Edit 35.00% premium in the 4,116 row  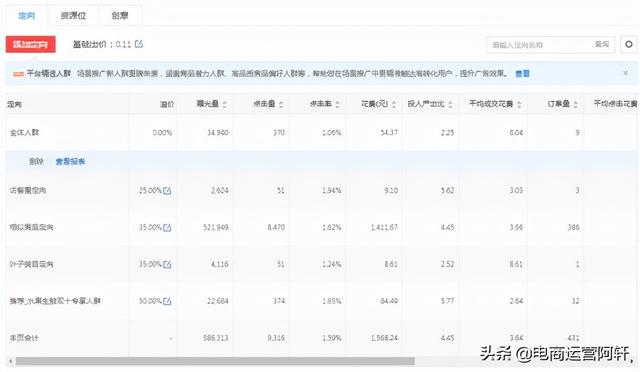click(167, 265)
